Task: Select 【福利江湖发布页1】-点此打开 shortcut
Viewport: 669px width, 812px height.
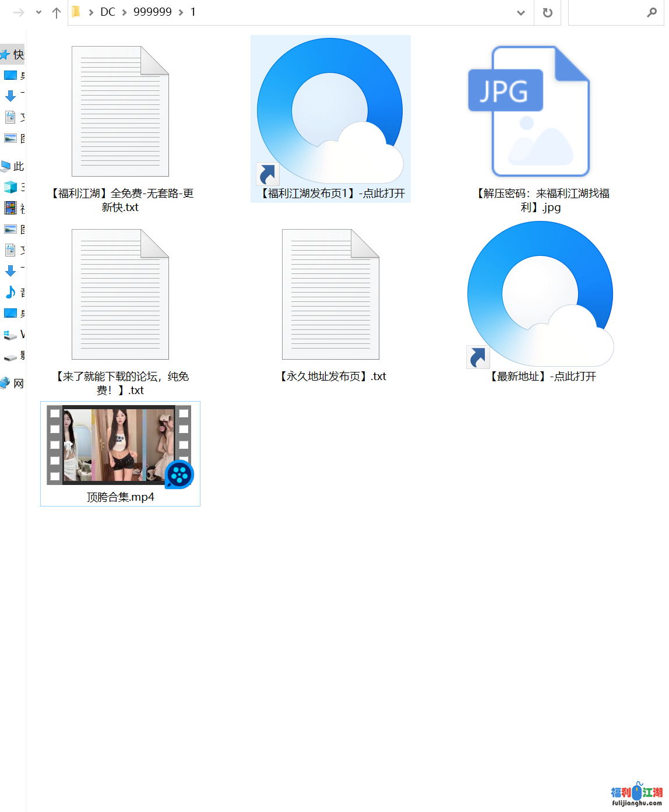Action: coord(330,119)
